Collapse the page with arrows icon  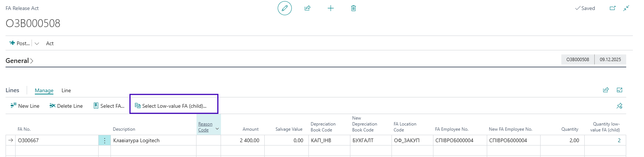[x=626, y=8]
